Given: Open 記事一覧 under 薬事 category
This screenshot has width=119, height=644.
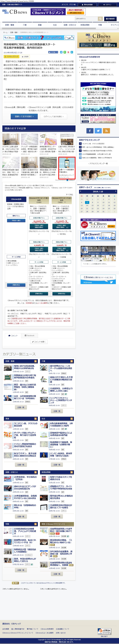Looking at the screenshot, I should 21,465.
